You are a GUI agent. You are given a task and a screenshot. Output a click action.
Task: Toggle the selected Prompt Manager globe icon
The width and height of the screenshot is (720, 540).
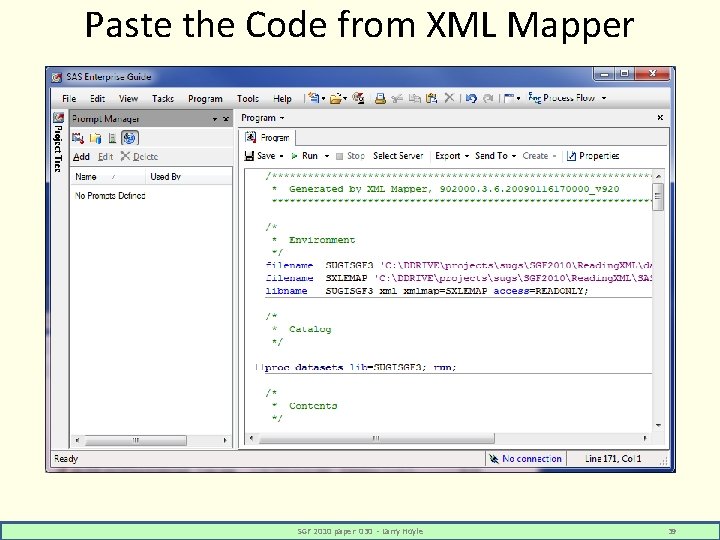tap(130, 138)
